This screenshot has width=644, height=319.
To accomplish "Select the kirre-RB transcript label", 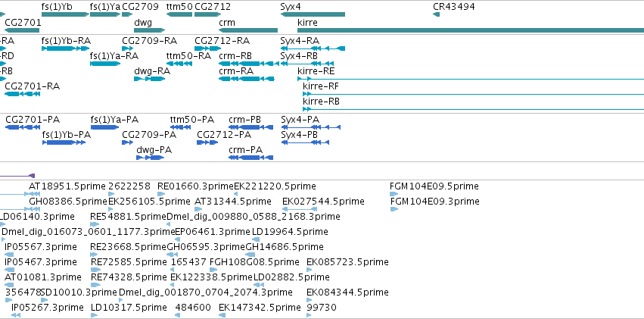I will [x=321, y=102].
